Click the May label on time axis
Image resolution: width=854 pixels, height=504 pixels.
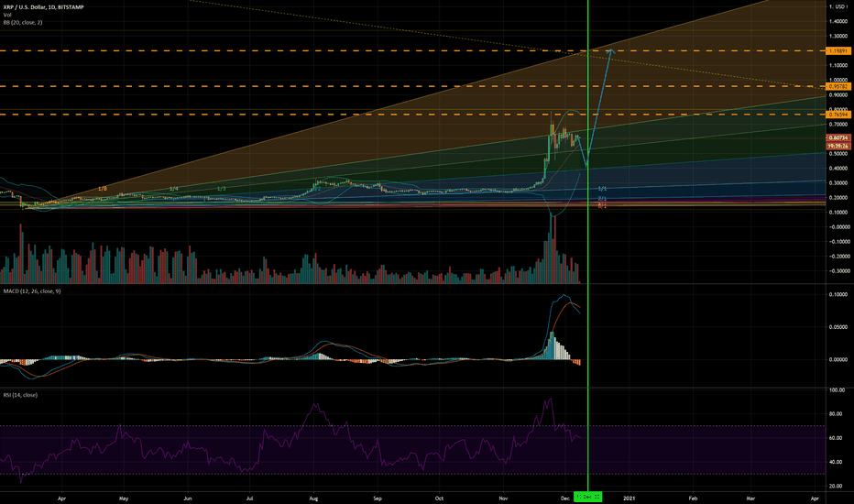tap(124, 498)
